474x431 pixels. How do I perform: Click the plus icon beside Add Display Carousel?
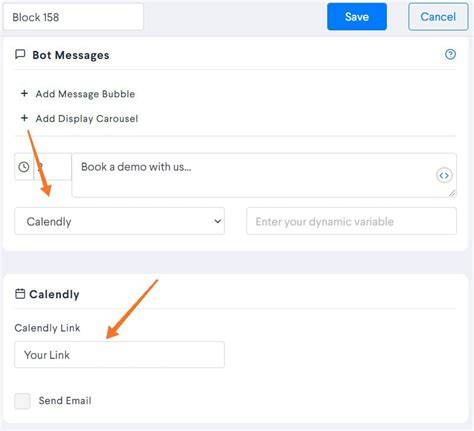[x=24, y=118]
